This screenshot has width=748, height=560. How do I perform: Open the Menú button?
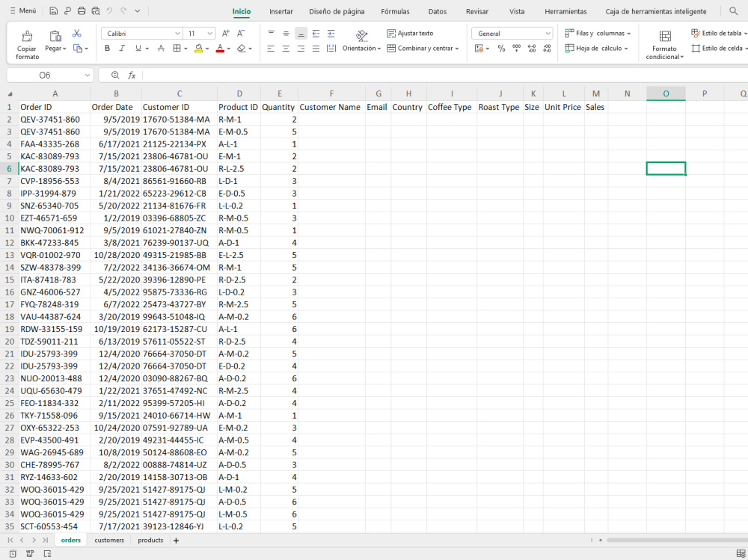pyautogui.click(x=23, y=10)
